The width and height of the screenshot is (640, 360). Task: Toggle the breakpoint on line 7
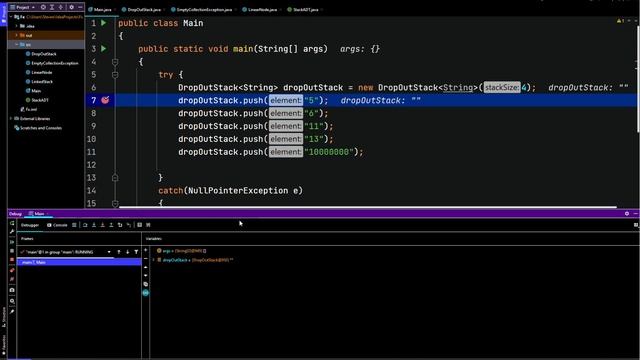pos(105,100)
